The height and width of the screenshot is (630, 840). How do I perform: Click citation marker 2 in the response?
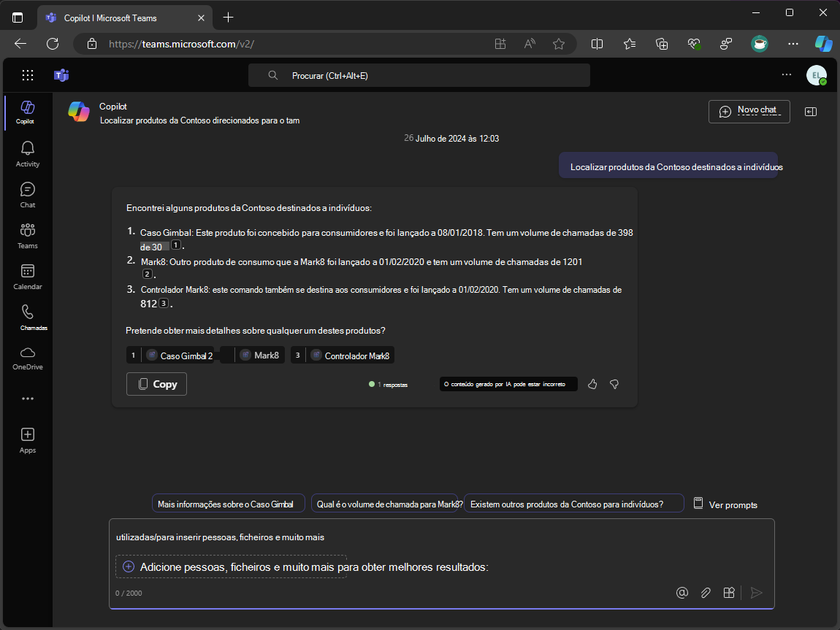pos(147,274)
